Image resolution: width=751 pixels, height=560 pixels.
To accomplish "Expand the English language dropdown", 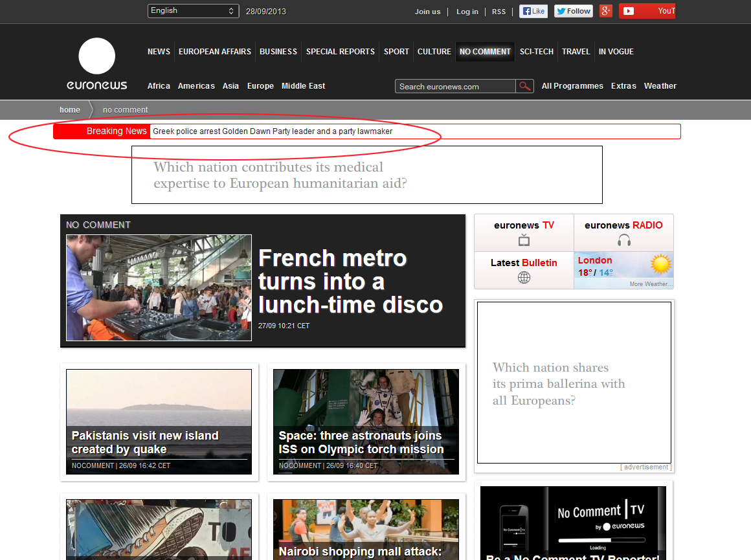I will click(193, 11).
